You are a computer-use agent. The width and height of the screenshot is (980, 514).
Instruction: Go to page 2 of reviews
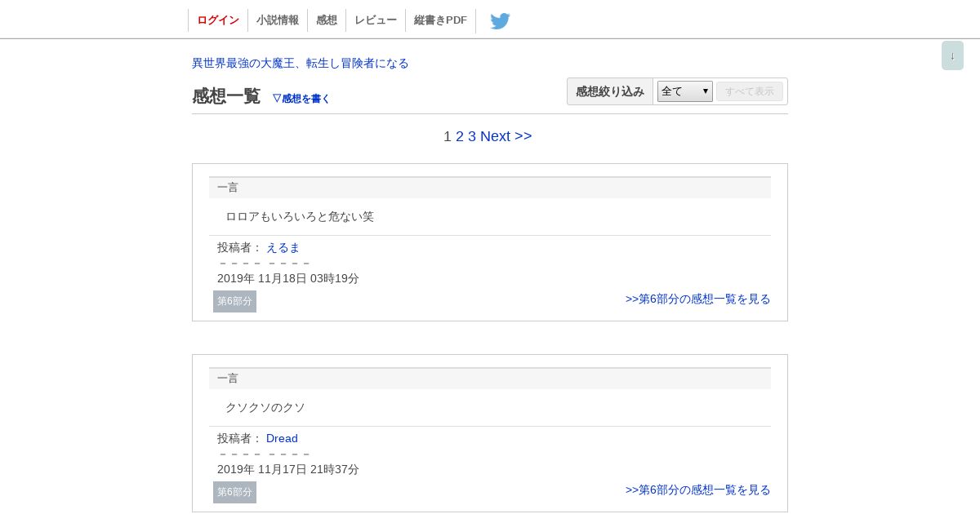460,136
